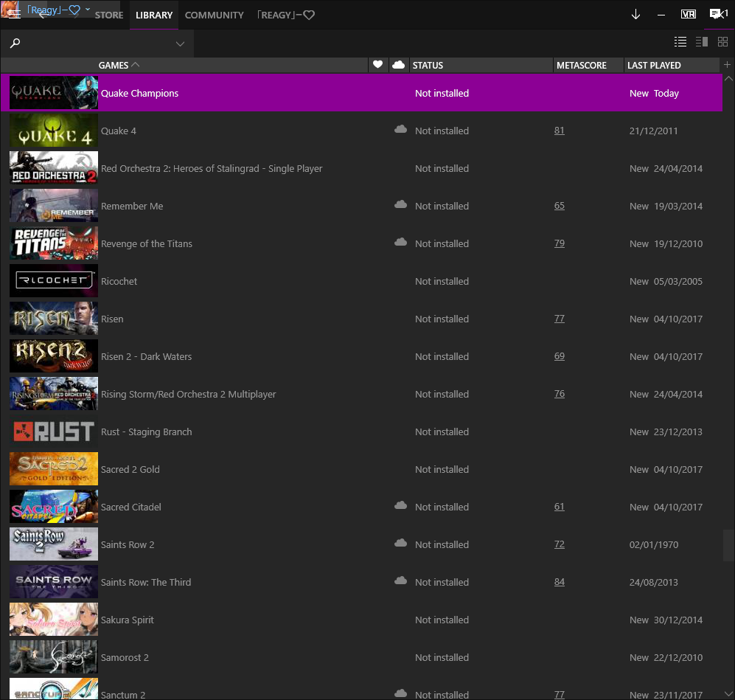Viewport: 735px width, 700px height.
Task: Click the search magnifier icon
Action: click(x=15, y=44)
